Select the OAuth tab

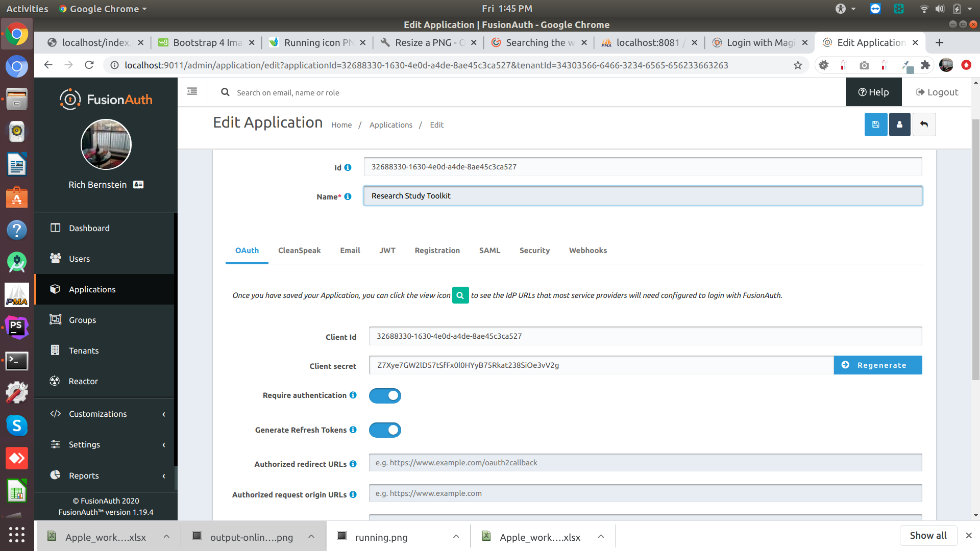tap(247, 251)
